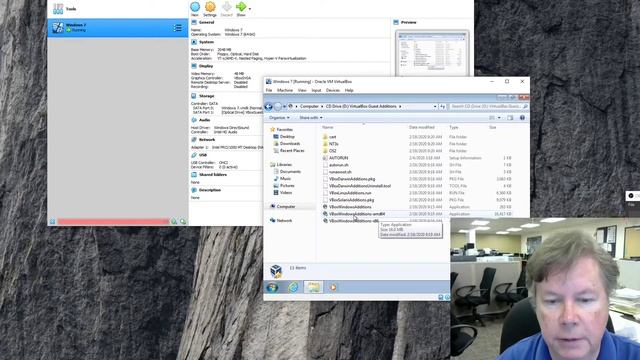Image resolution: width=640 pixels, height=360 pixels.
Task: Click the USB section header icon
Action: (x=194, y=155)
